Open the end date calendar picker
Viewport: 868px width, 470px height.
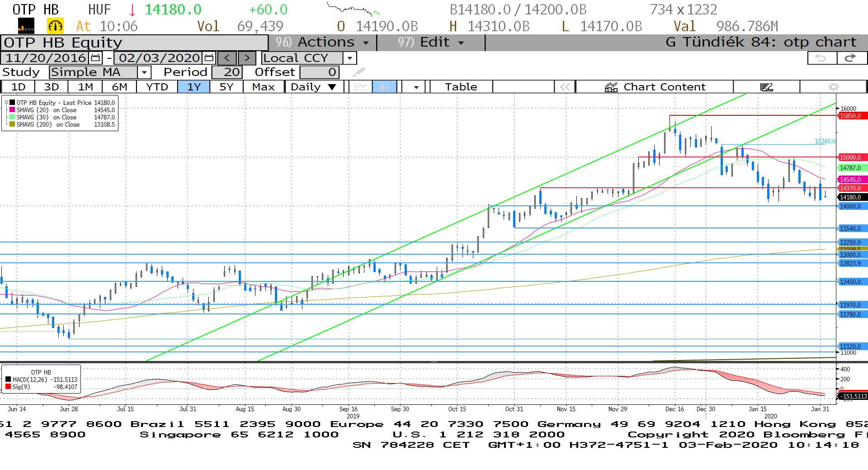point(209,58)
